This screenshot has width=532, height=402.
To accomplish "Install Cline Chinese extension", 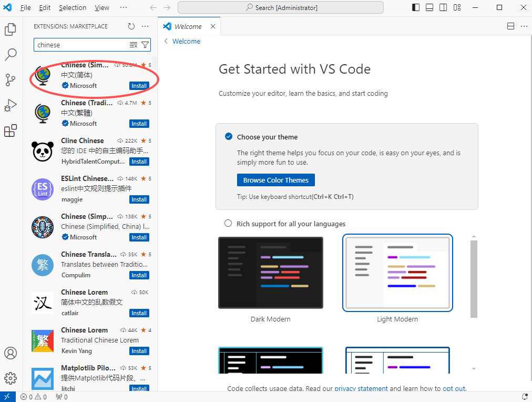I will click(x=139, y=162).
